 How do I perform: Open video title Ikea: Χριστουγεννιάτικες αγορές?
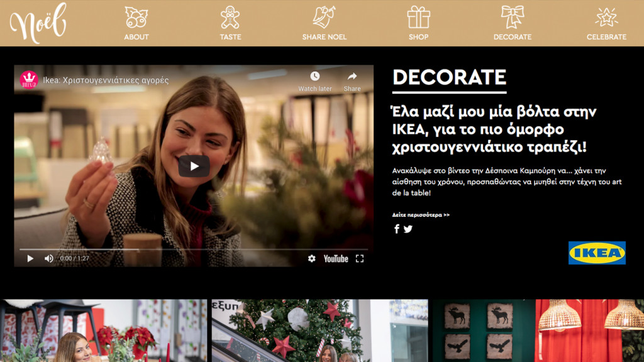pyautogui.click(x=106, y=80)
